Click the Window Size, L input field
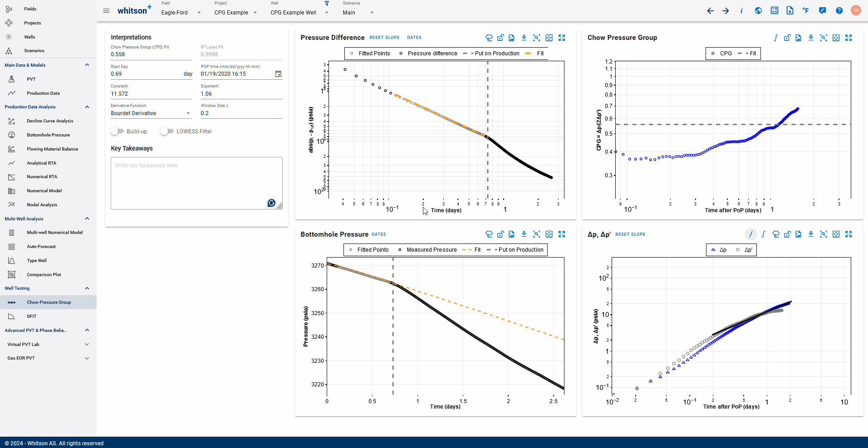Screen dimensions: 868x448 pos(241,113)
